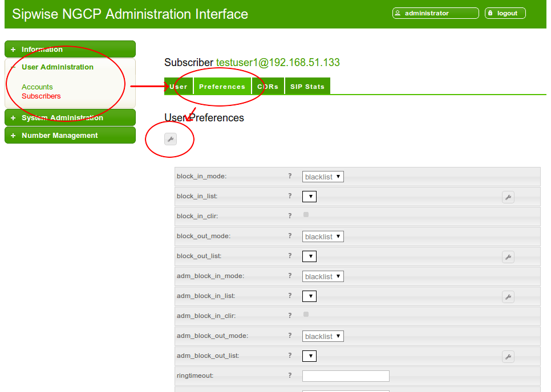
Task: Open the adm_block_out_list dropdown
Action: [309, 356]
